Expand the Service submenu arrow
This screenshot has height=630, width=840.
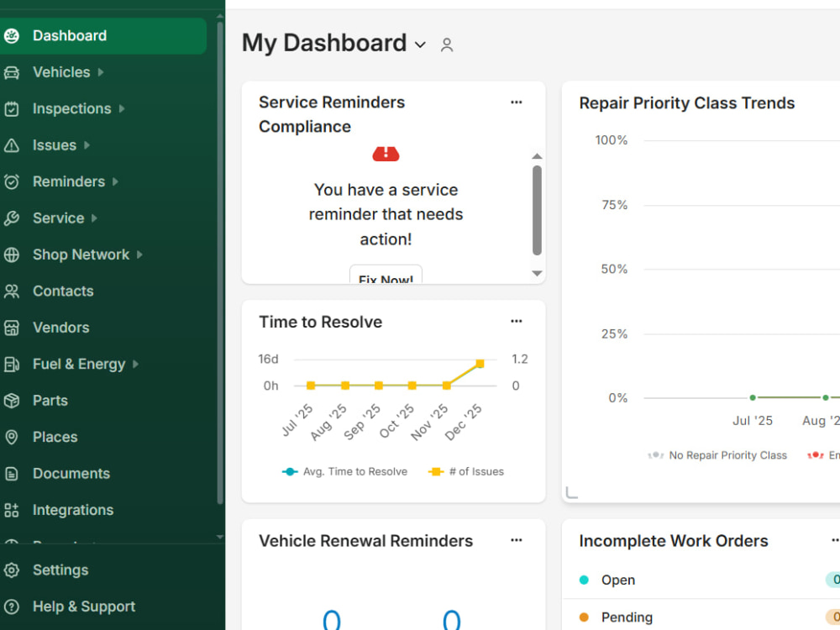(x=94, y=218)
